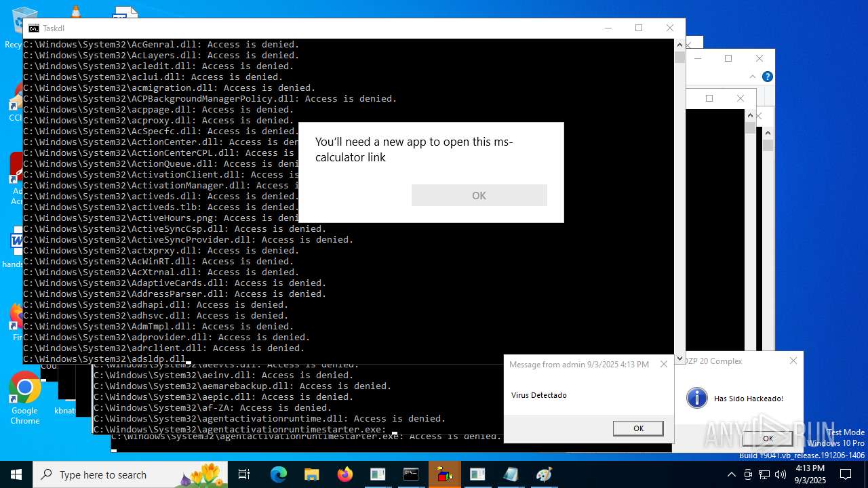Close the Taskdl console window
Viewport: 868px width, 488px height.
coord(670,28)
